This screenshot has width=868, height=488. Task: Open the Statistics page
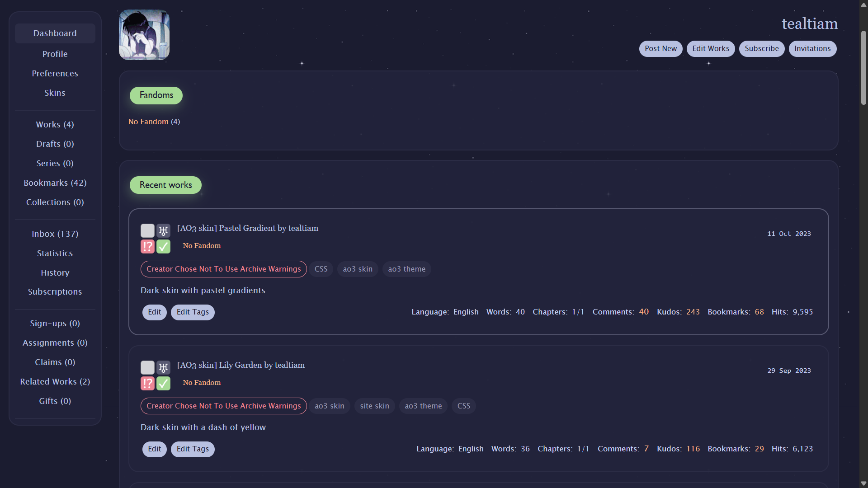point(55,253)
